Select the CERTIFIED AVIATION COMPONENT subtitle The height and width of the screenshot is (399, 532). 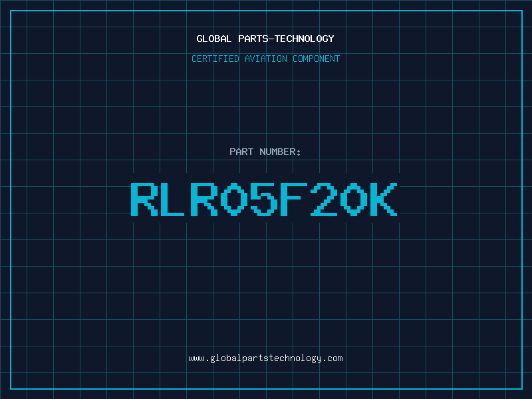pos(265,59)
